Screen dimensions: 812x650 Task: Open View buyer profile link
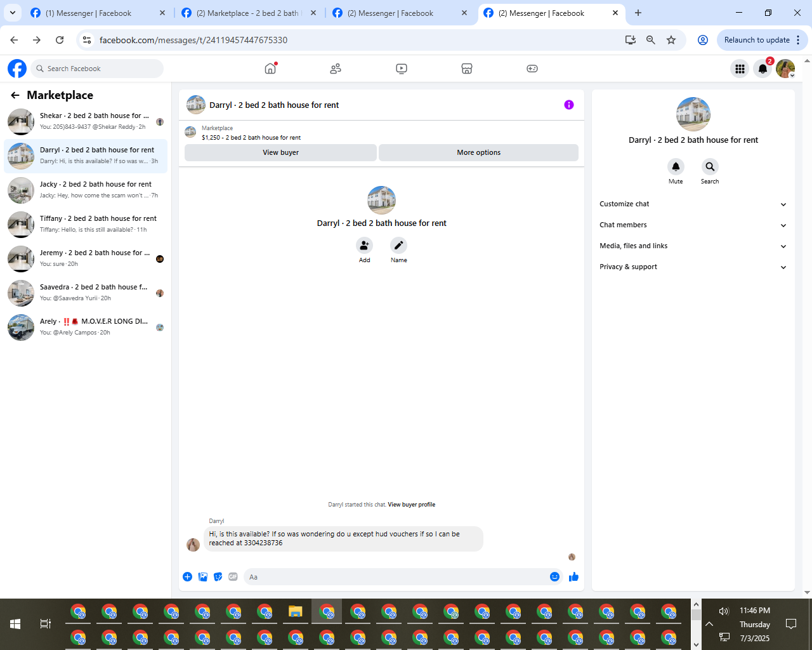coord(412,505)
